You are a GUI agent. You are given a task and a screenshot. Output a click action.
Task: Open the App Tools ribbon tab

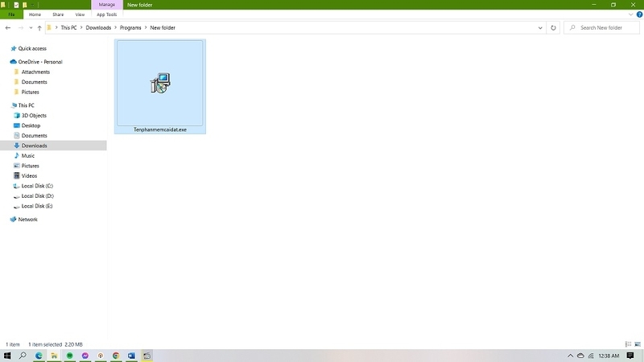pyautogui.click(x=105, y=14)
